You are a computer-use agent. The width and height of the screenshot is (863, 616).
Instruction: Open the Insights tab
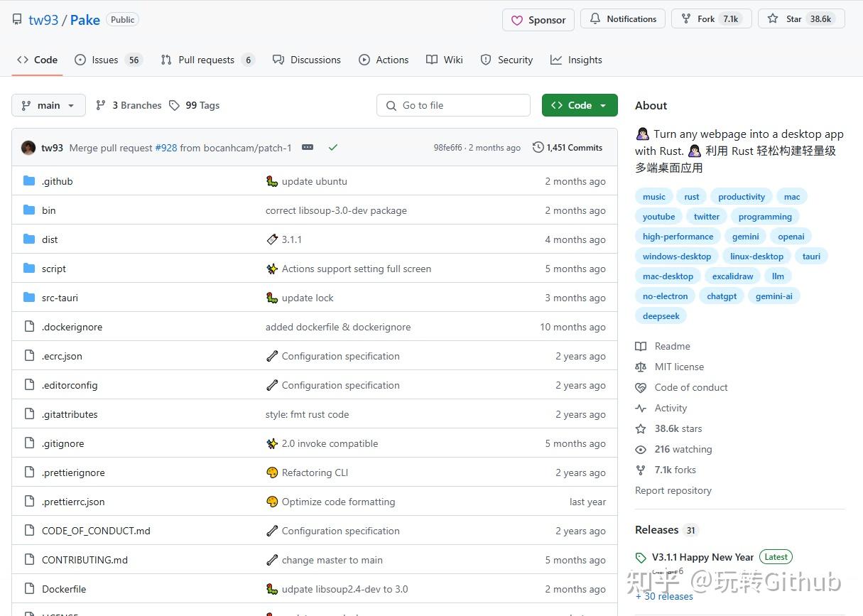[x=576, y=60]
